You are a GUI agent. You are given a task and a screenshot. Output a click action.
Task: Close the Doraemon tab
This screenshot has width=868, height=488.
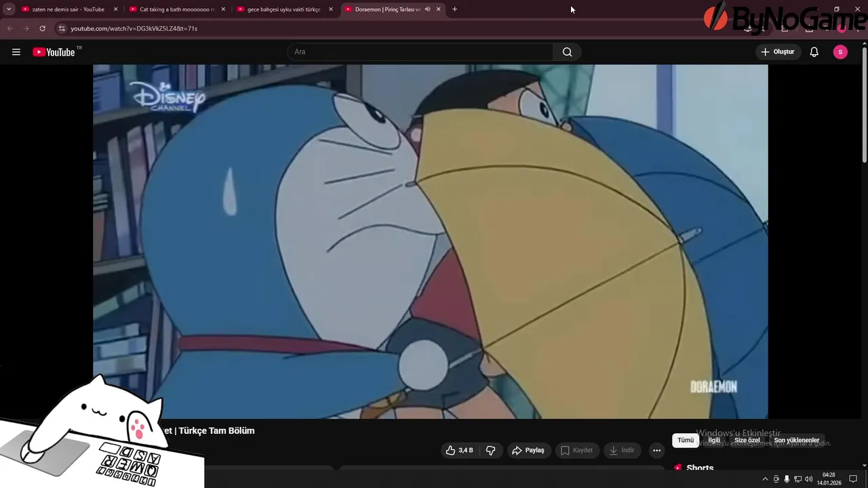point(439,9)
